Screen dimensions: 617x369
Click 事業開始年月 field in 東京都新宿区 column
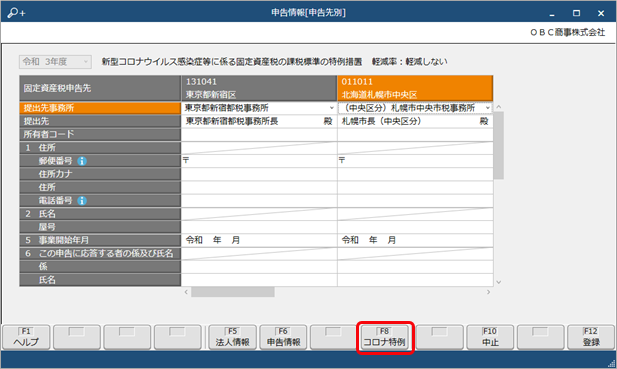(259, 240)
